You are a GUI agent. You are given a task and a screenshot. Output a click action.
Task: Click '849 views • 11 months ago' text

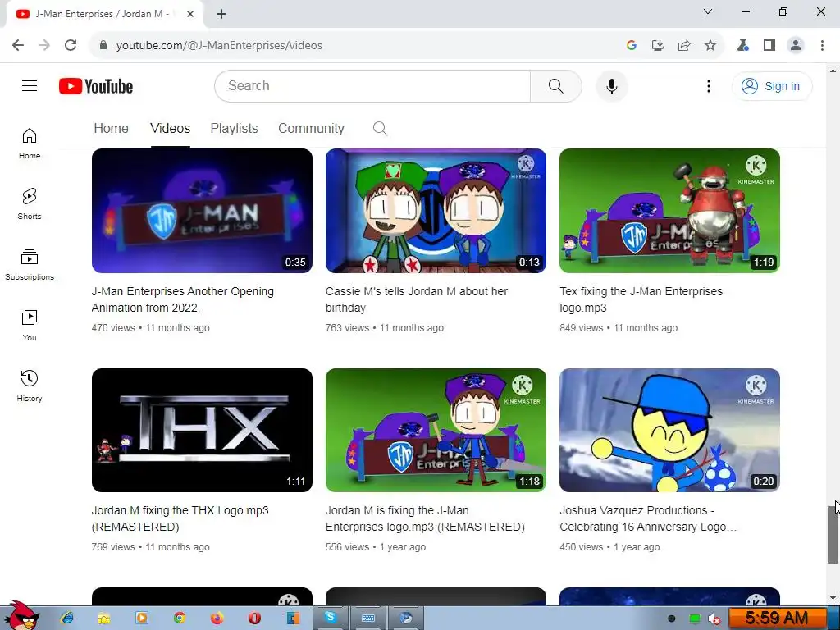coord(619,328)
